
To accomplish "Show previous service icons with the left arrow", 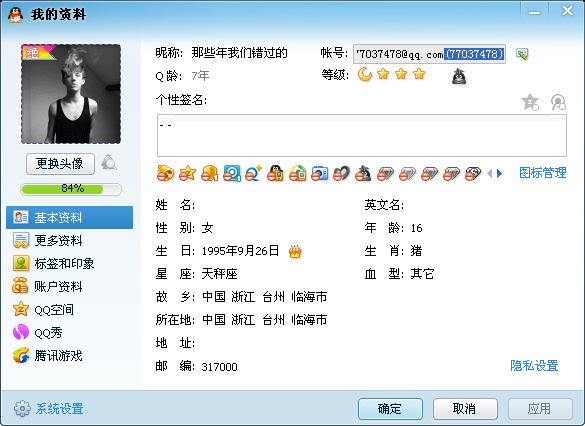I will coord(490,173).
